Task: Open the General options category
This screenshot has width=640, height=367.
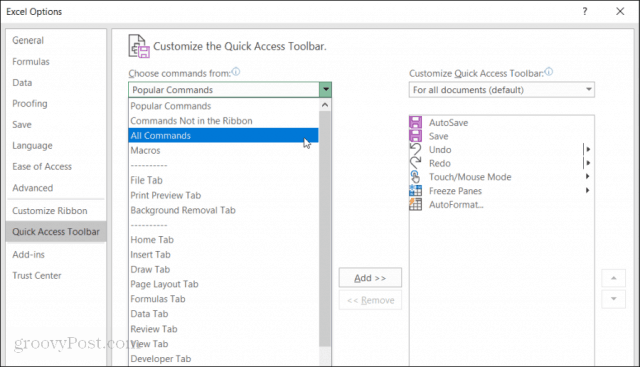Action: 56,40
